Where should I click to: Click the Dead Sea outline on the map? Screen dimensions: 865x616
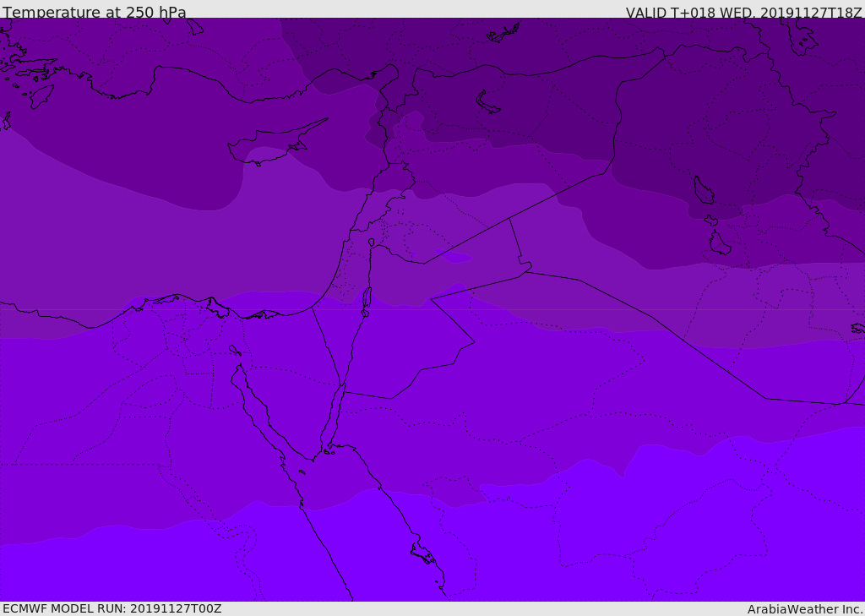[x=366, y=302]
